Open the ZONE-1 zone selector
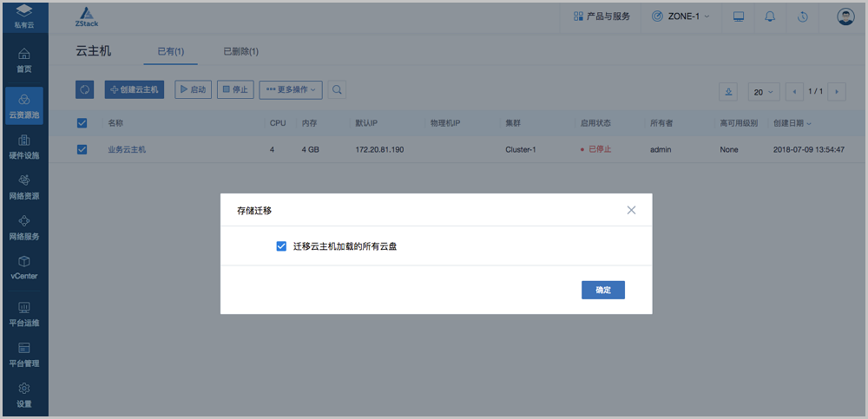868x419 pixels. coord(680,16)
